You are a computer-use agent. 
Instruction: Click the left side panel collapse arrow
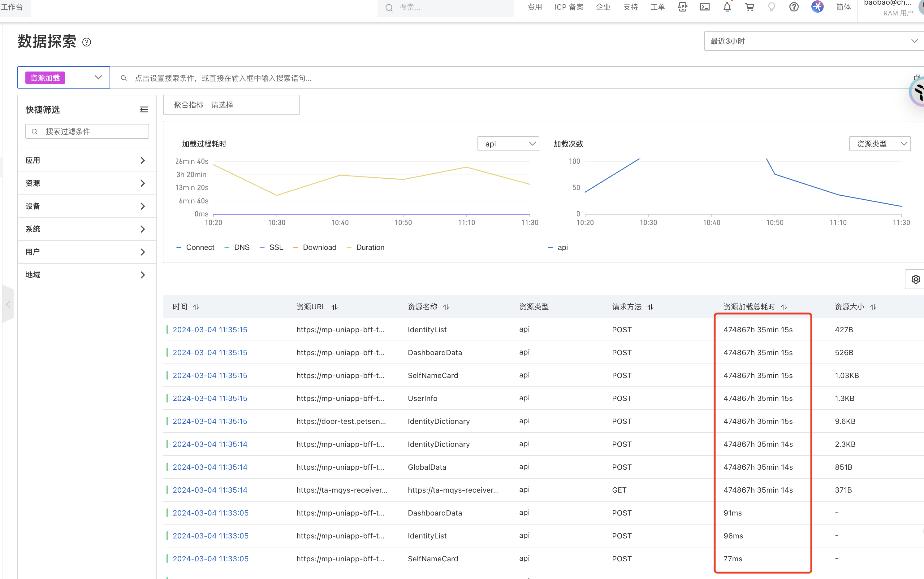pyautogui.click(x=8, y=304)
